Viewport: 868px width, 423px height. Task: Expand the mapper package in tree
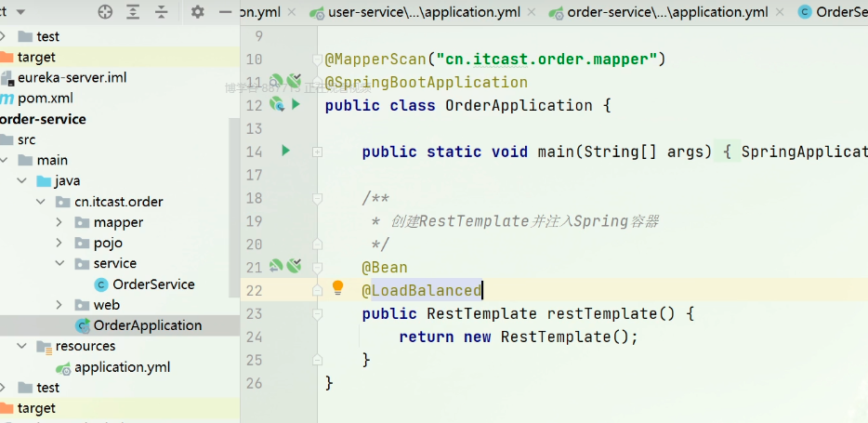point(59,222)
